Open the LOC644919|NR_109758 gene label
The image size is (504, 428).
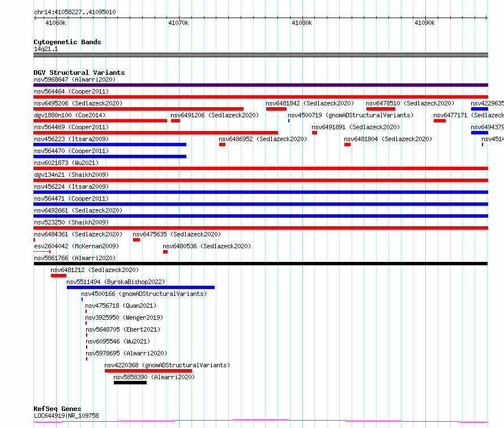[66, 416]
